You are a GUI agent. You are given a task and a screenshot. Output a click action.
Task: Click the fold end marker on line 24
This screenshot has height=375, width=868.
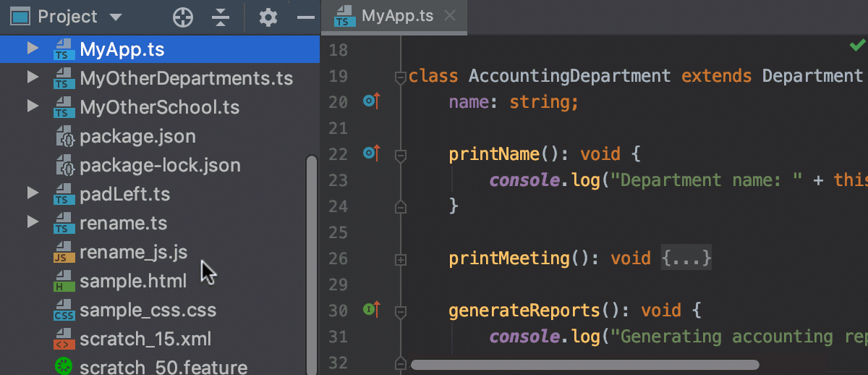(x=400, y=207)
